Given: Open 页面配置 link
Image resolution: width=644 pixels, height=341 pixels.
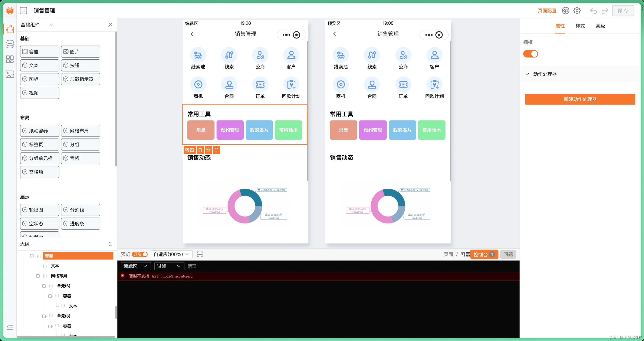Looking at the screenshot, I should coord(547,10).
